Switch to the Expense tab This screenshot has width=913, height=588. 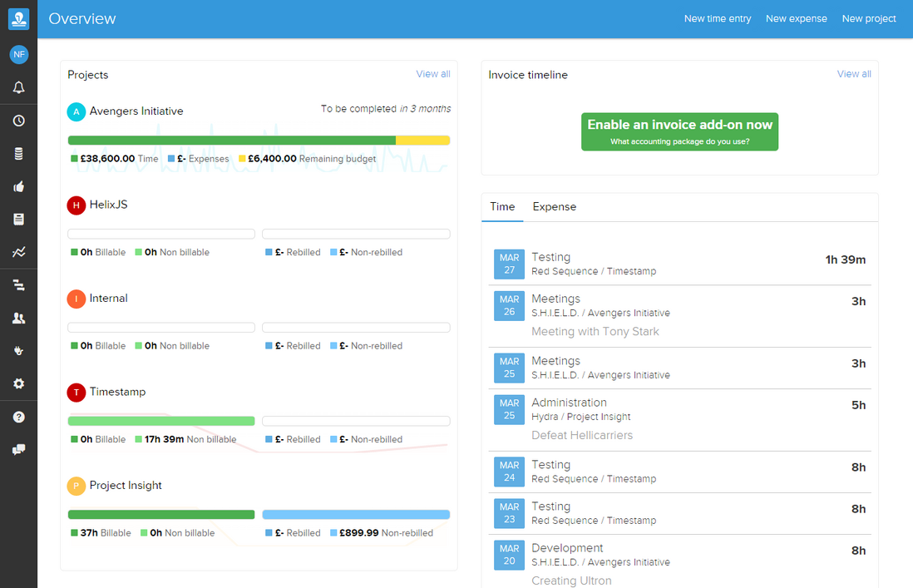[x=554, y=207]
